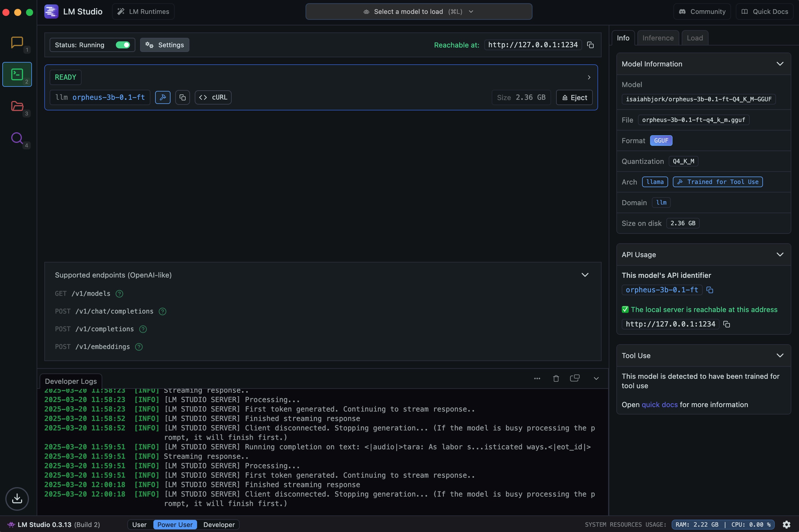Image resolution: width=799 pixels, height=532 pixels.
Task: Click the Trained for Tool Use badge
Action: 717,182
